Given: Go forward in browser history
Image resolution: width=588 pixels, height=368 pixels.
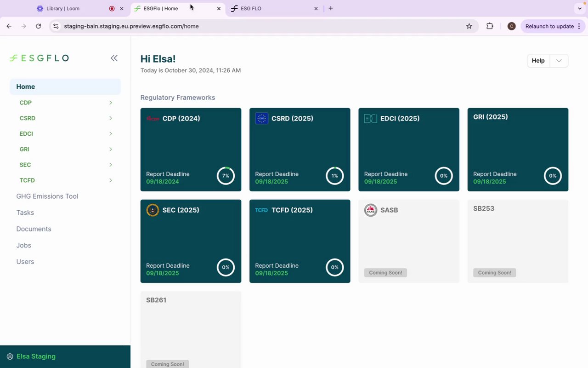Looking at the screenshot, I should coord(23,26).
